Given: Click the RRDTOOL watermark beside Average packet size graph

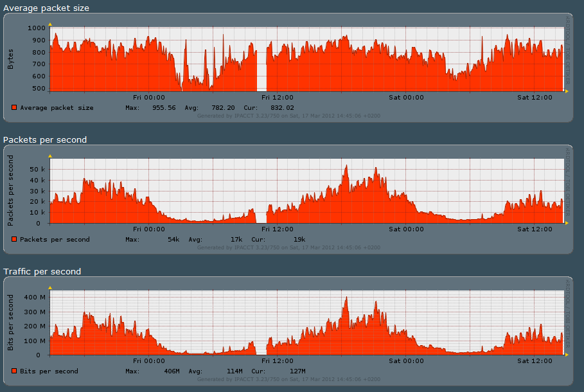Looking at the screenshot, I should pyautogui.click(x=567, y=51).
